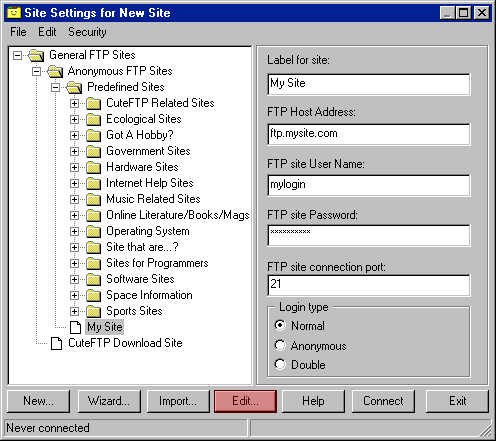Screen dimensions: 496x441
Task: Expand the Government Sites folder
Action: [x=74, y=151]
